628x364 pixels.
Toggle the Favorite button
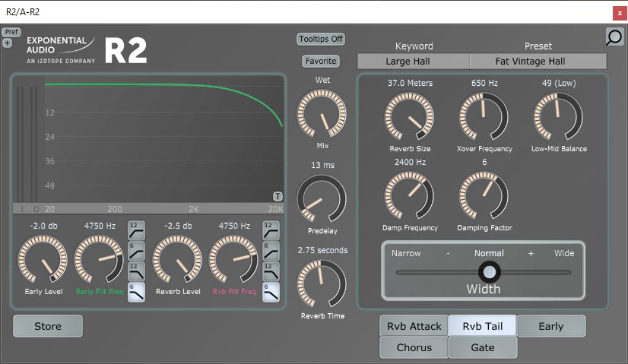(320, 61)
